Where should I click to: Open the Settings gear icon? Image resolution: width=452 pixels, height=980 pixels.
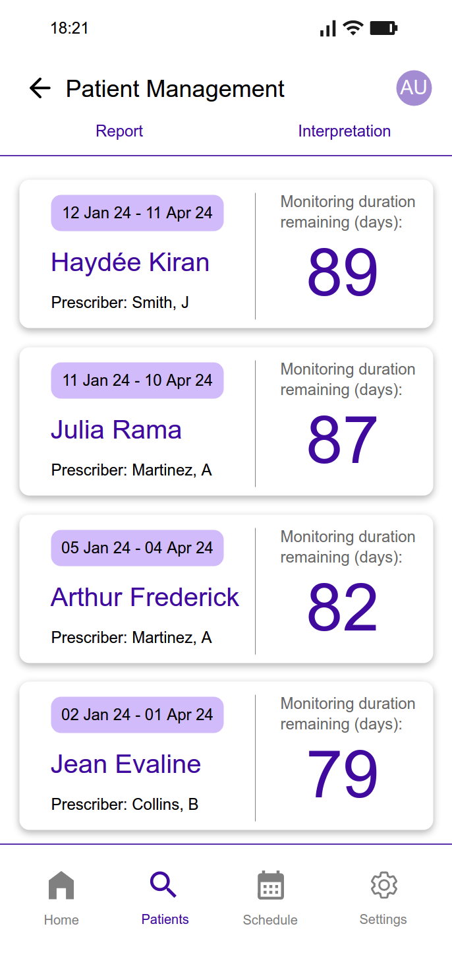coord(383,885)
